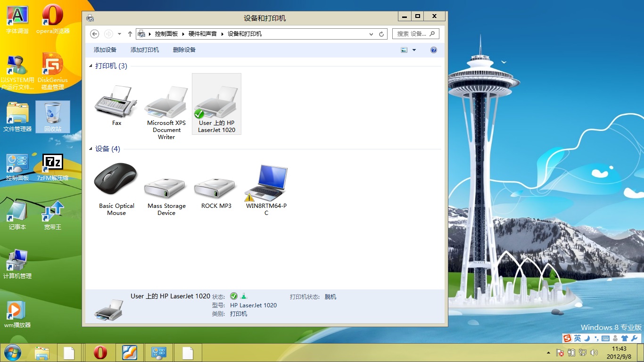Open Sogou input skin shirt icon
The height and width of the screenshot is (362, 644).
(625, 338)
